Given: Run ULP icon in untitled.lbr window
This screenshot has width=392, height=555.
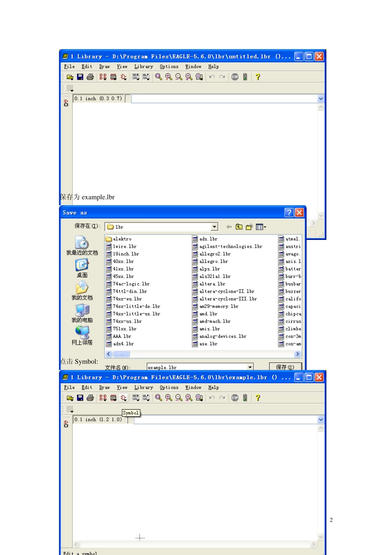Looking at the screenshot, I should [x=146, y=77].
